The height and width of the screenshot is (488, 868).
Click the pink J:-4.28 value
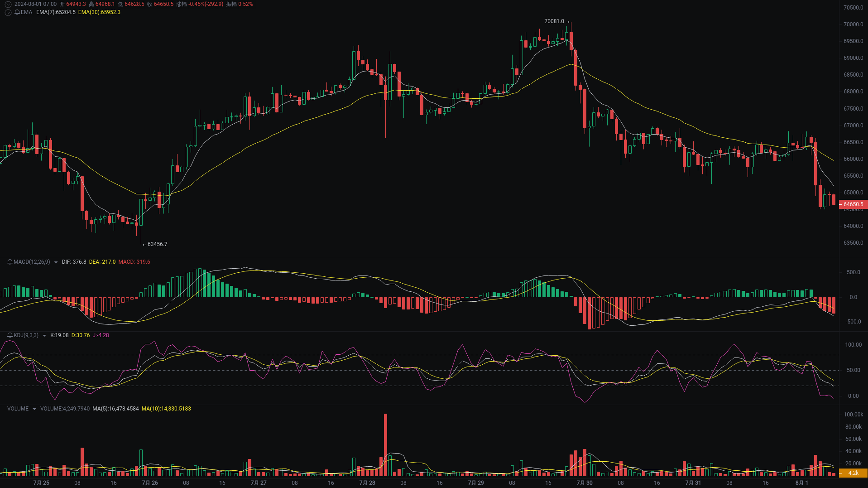pos(101,335)
